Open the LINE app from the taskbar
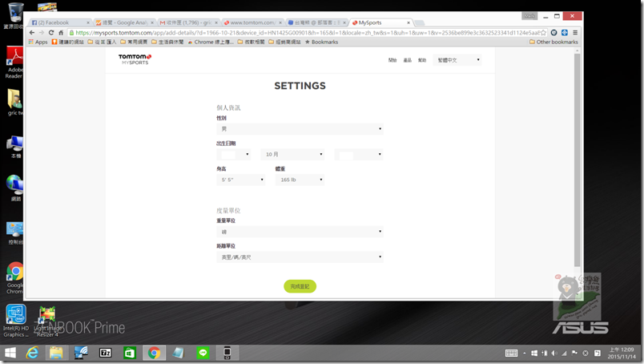This screenshot has height=364, width=644. coord(203,353)
